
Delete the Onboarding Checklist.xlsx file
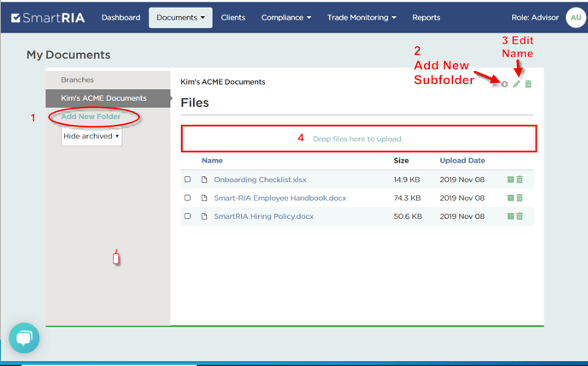click(x=520, y=180)
